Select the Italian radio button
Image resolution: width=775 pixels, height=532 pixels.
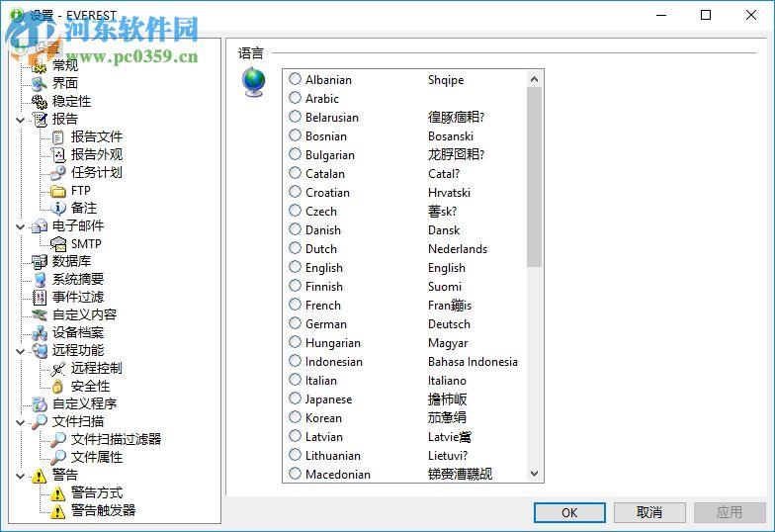tap(295, 380)
